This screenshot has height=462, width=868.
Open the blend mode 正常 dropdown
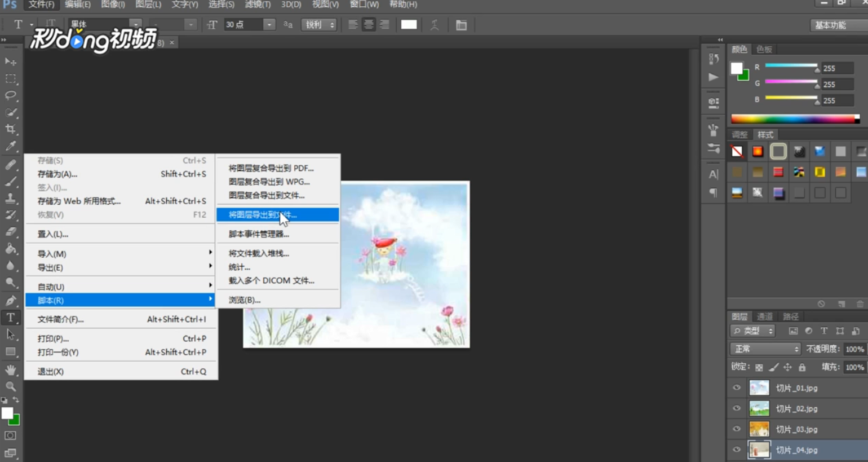[x=765, y=349]
